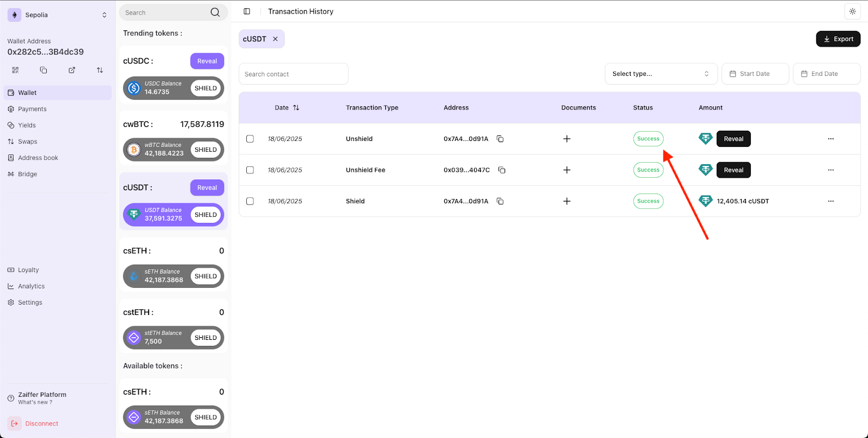Open the Start Date picker
This screenshot has width=868, height=438.
[x=755, y=74]
